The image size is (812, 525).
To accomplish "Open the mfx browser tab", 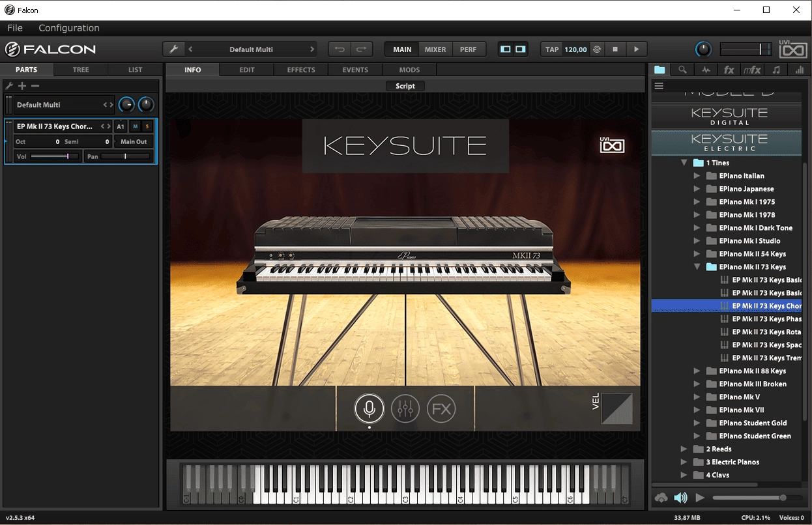I will point(752,70).
